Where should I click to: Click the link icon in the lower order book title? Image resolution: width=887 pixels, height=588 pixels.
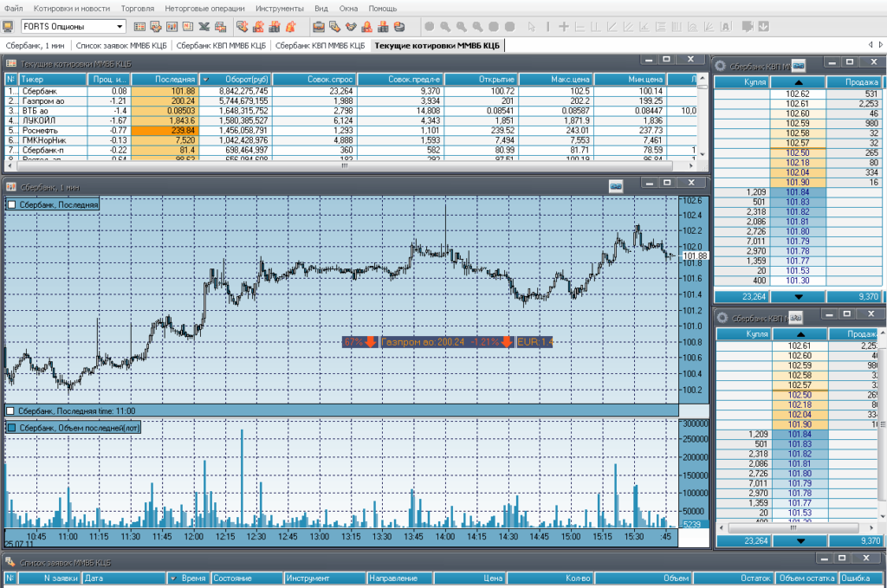796,318
